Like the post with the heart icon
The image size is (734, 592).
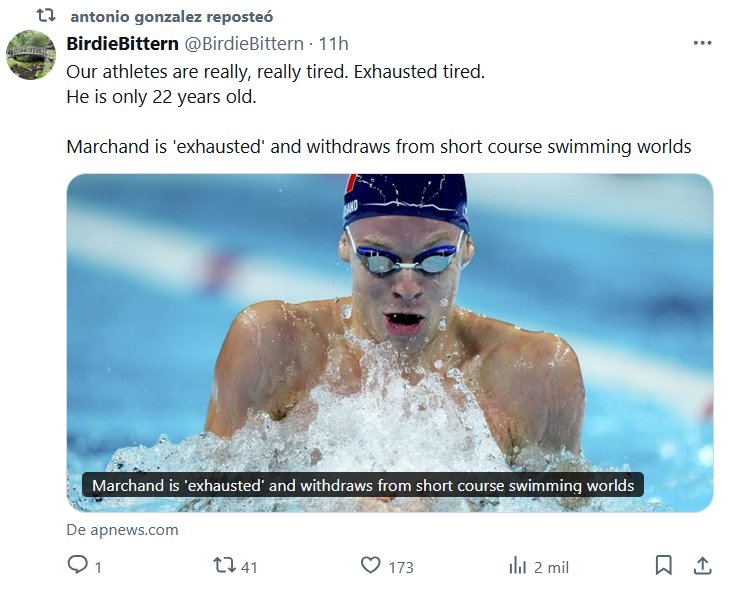click(371, 566)
